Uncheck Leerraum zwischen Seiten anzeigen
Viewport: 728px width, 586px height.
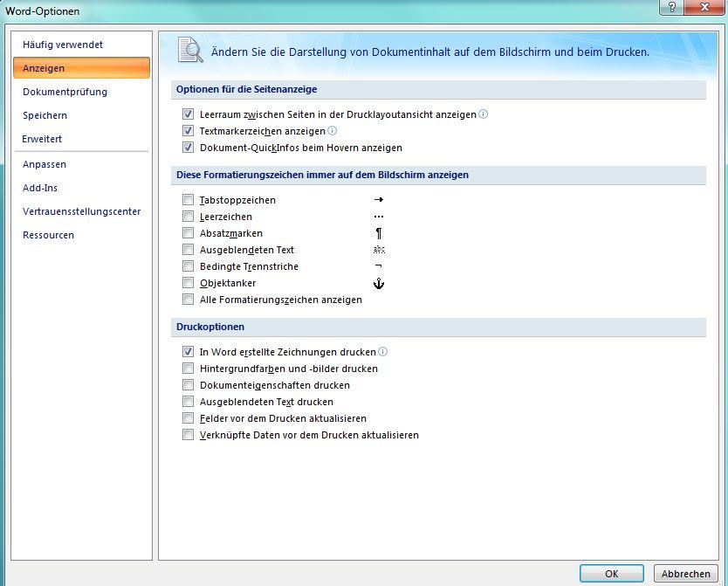pos(188,114)
